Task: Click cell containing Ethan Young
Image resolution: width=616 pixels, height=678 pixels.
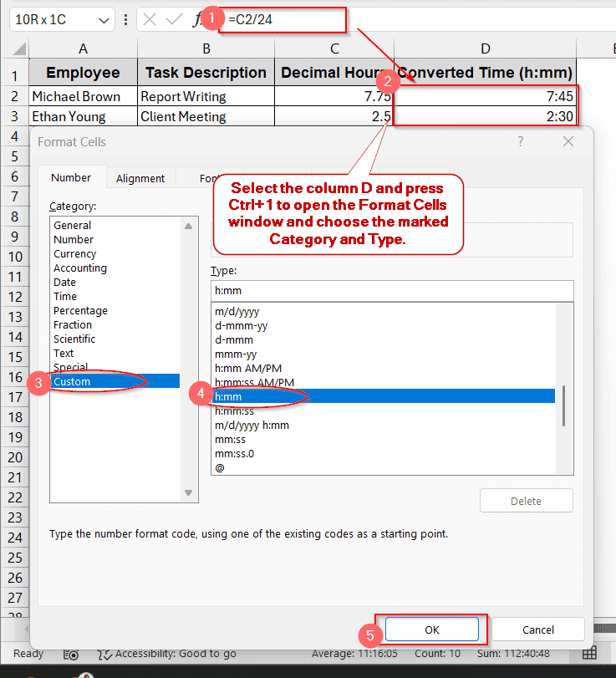Action: tap(83, 116)
